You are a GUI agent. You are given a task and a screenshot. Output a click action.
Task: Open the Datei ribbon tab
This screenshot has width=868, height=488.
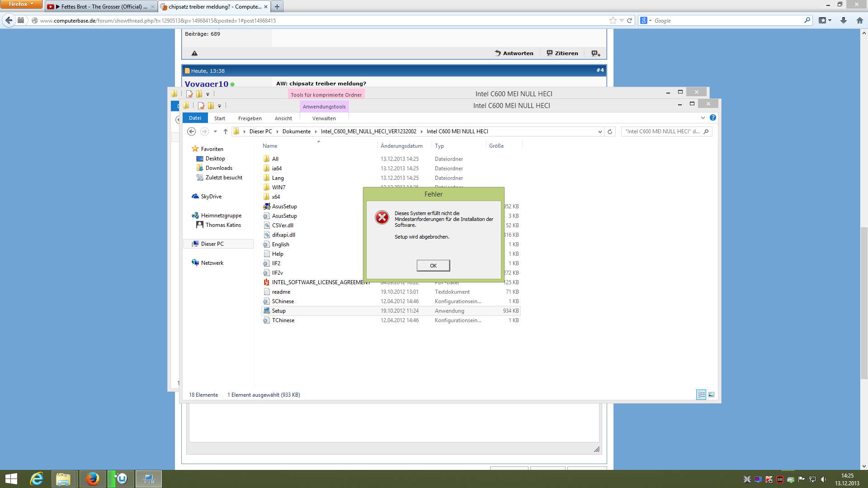pos(195,118)
